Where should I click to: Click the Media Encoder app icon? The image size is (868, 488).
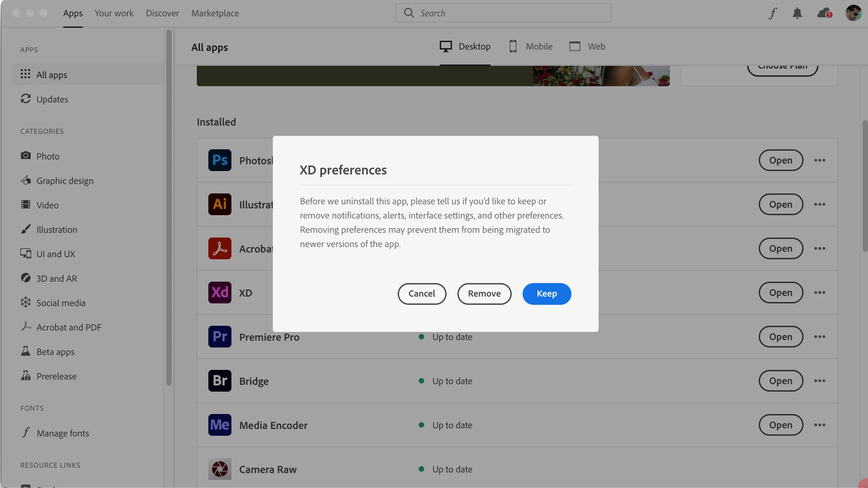coord(220,425)
